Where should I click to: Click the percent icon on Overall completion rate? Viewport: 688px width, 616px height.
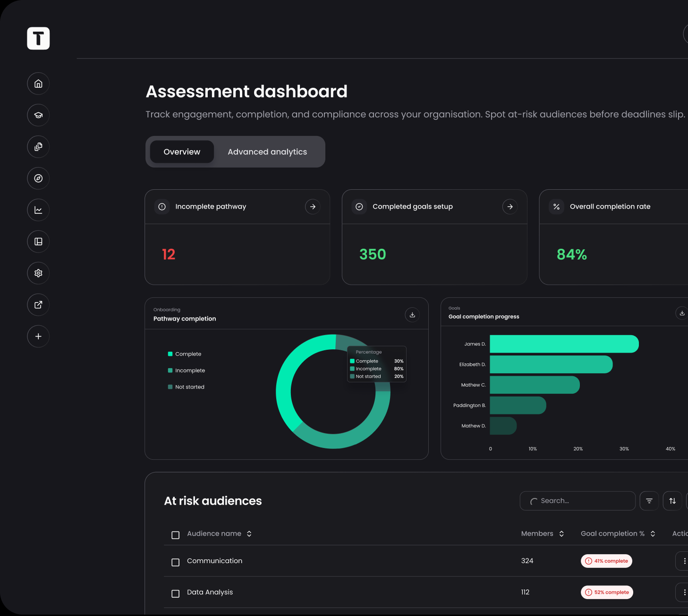557,207
